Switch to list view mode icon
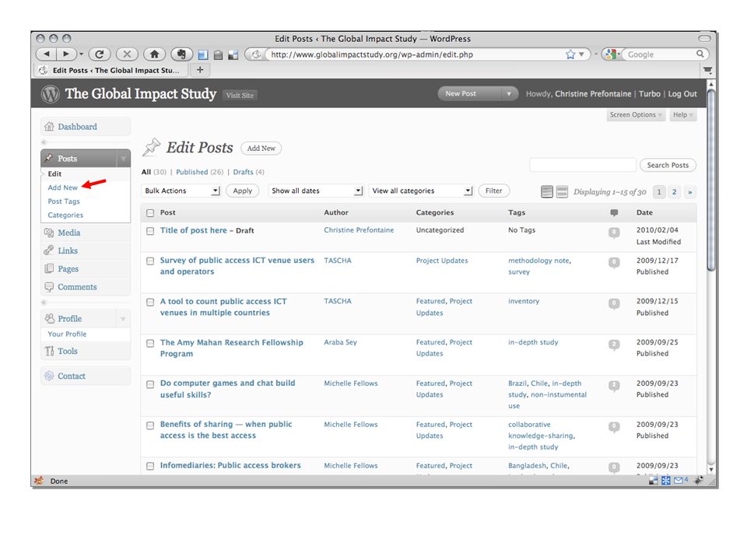Image resolution: width=747 pixels, height=560 pixels. 547,191
